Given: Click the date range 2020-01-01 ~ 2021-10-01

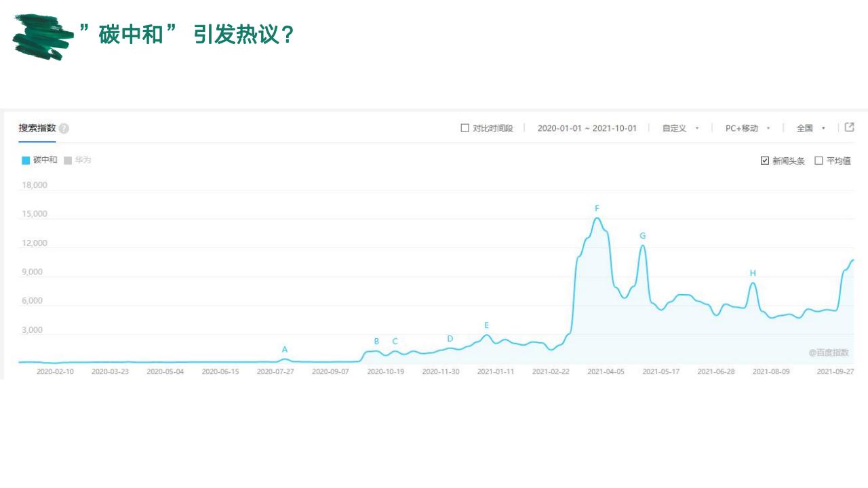Looking at the screenshot, I should (x=587, y=128).
